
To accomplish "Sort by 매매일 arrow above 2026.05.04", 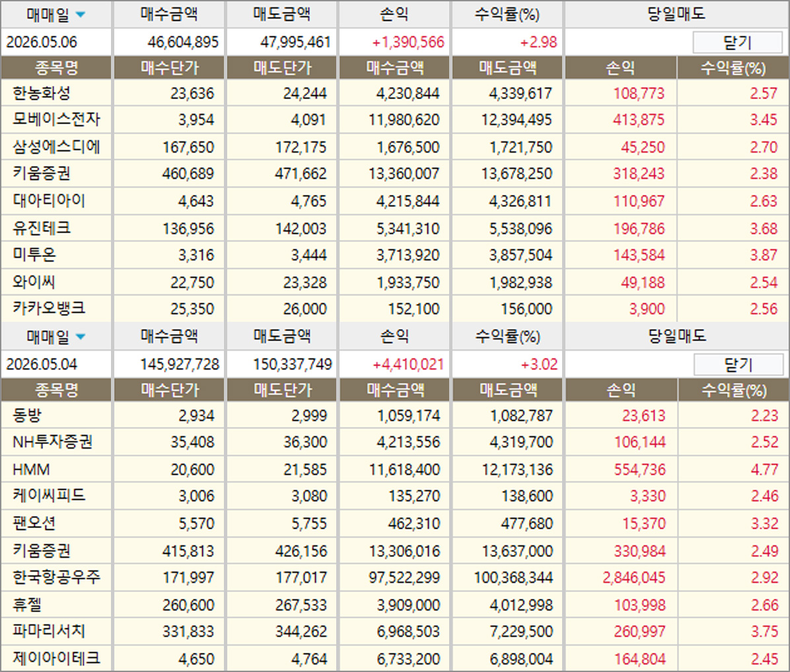I will 80,337.
